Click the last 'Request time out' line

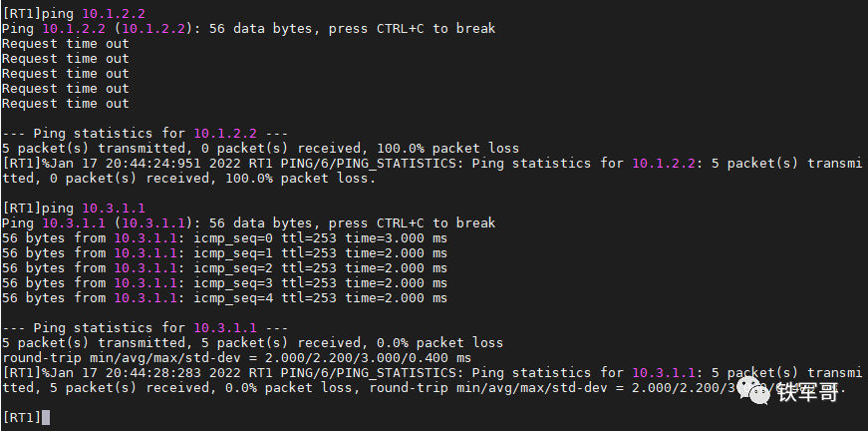pos(66,103)
